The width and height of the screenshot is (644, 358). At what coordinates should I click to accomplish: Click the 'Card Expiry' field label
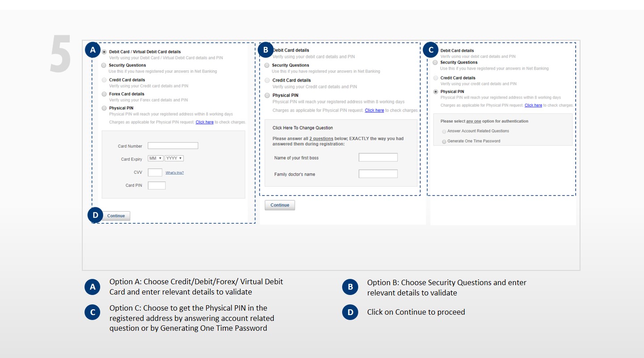pyautogui.click(x=131, y=159)
